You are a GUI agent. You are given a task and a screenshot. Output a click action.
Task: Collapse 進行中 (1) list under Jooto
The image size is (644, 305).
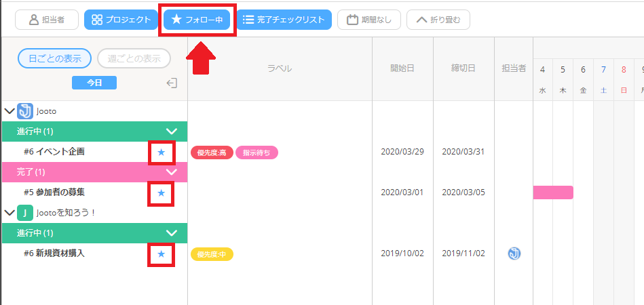coord(171,131)
